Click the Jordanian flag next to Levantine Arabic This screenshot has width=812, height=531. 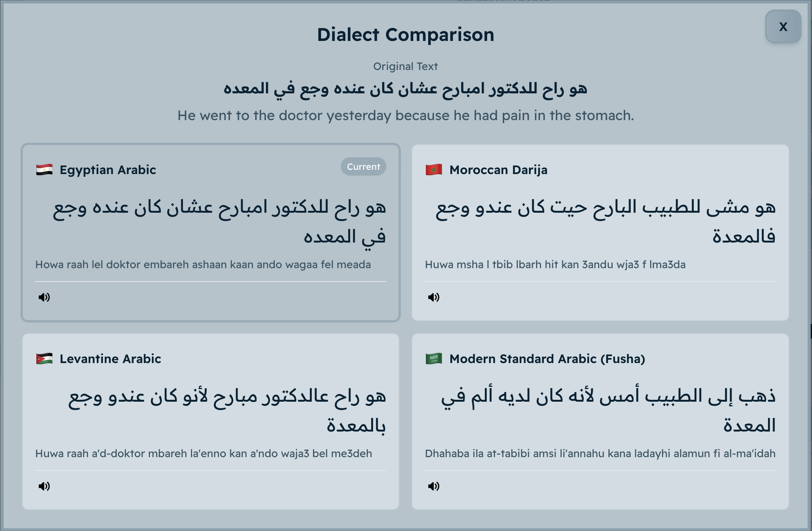point(43,358)
